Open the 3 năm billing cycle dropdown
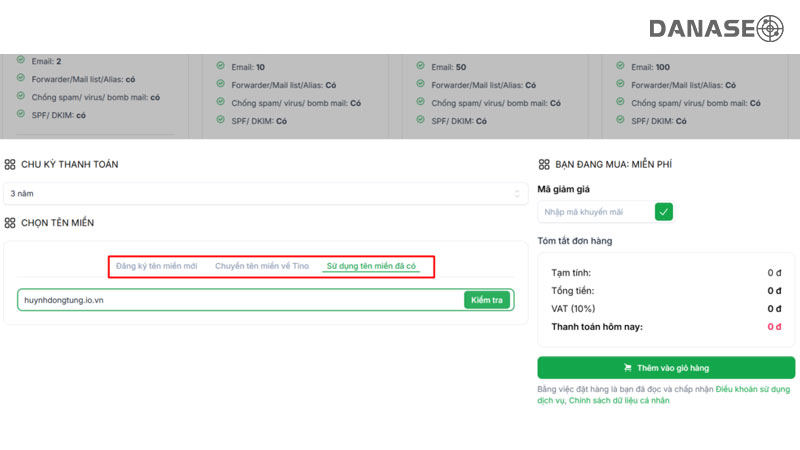Image resolution: width=800 pixels, height=450 pixels. coord(265,193)
